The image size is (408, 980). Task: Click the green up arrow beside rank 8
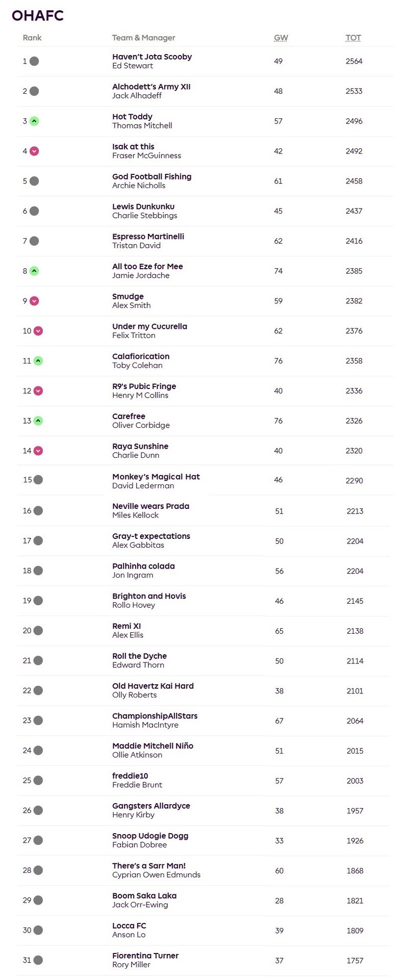[x=34, y=271]
